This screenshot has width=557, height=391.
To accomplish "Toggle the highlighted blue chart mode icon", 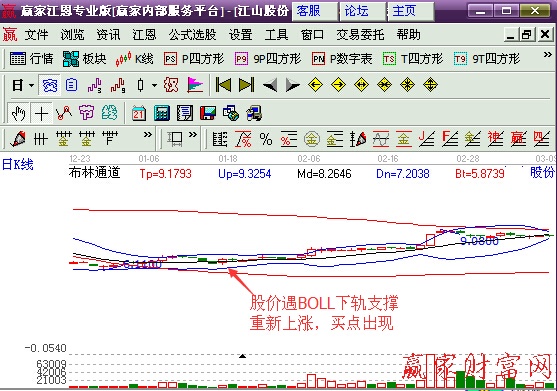I will click(x=50, y=85).
